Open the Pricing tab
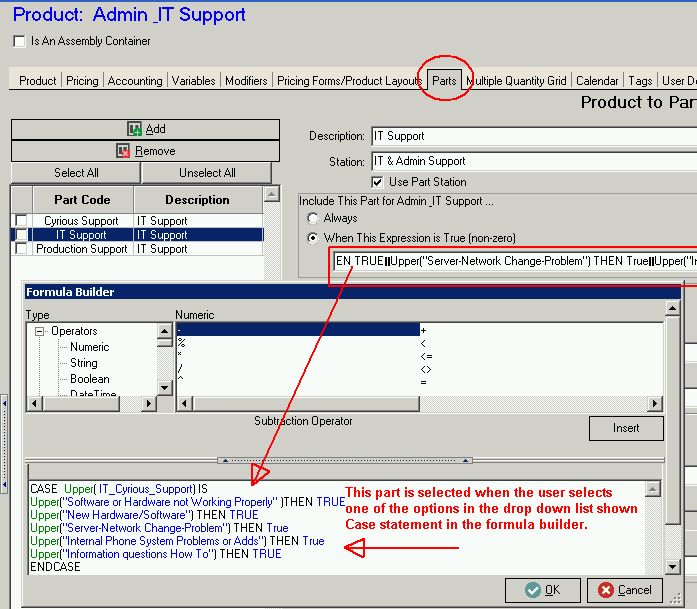The height and width of the screenshot is (609, 697). (x=82, y=81)
